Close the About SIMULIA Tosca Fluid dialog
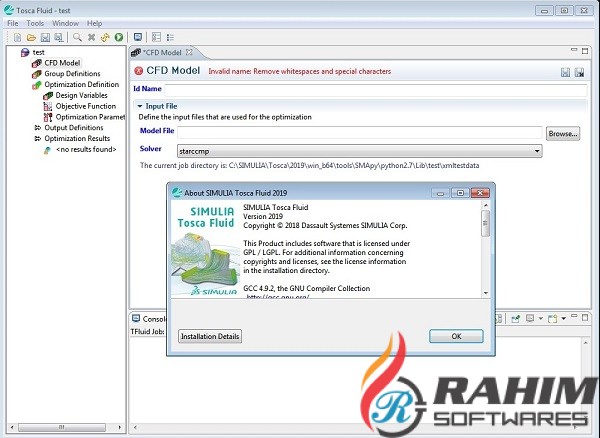Image resolution: width=600 pixels, height=438 pixels. click(480, 193)
